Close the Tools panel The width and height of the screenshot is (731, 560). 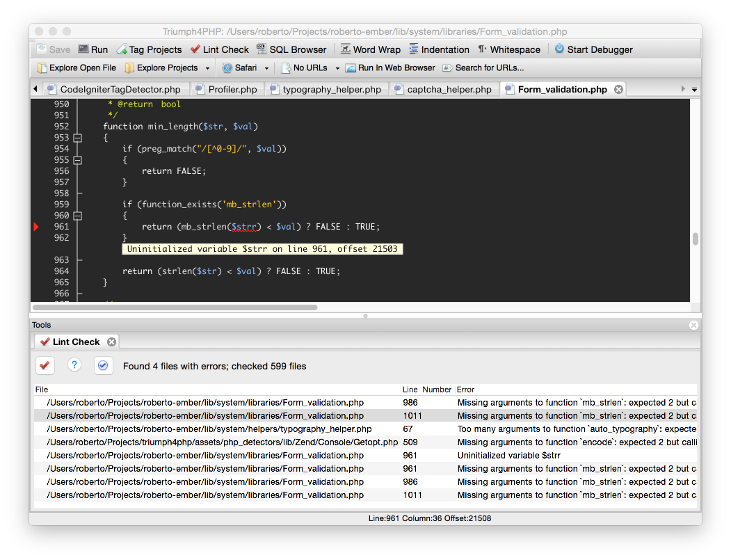[x=693, y=325]
